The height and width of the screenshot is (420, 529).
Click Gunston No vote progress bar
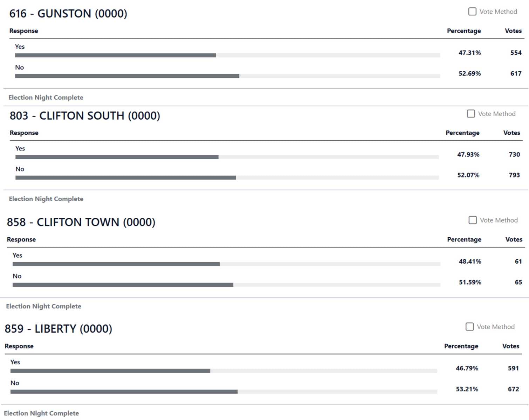[x=227, y=76]
